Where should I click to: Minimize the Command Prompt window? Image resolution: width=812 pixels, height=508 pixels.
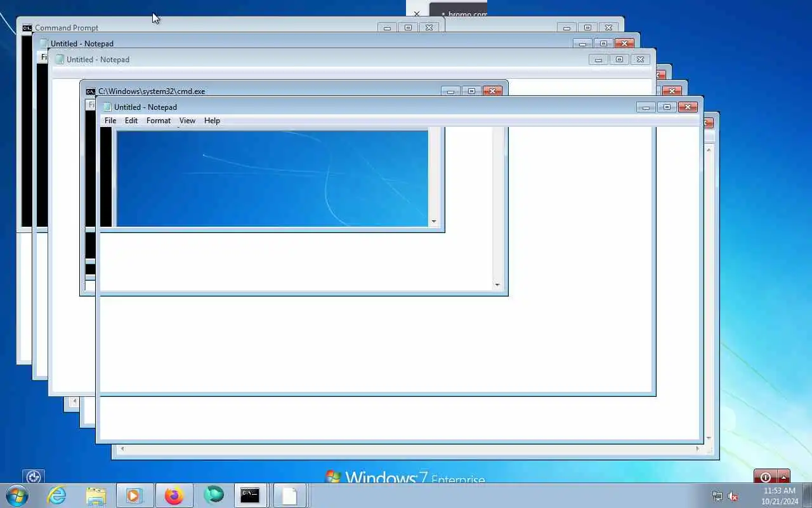(387, 28)
